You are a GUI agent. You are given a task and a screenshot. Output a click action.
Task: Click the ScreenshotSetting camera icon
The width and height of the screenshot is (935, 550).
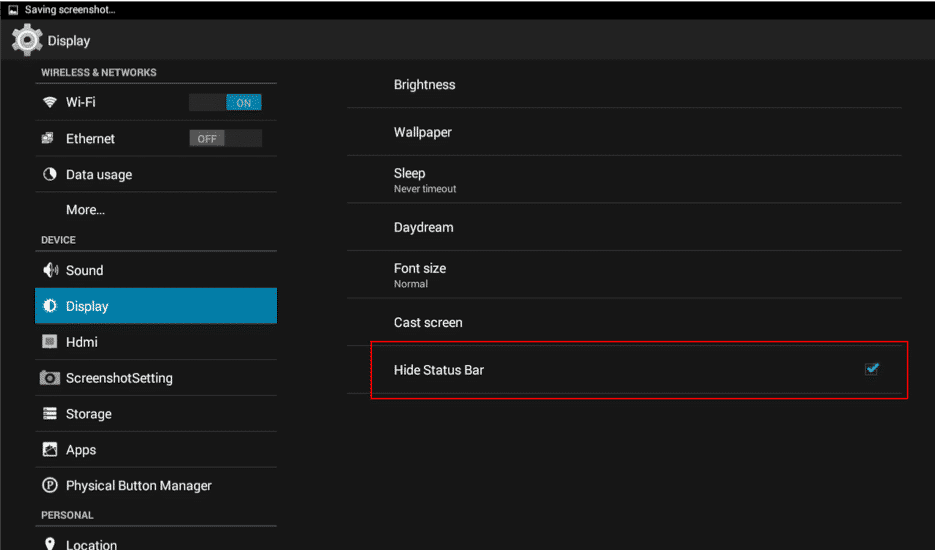pos(49,378)
